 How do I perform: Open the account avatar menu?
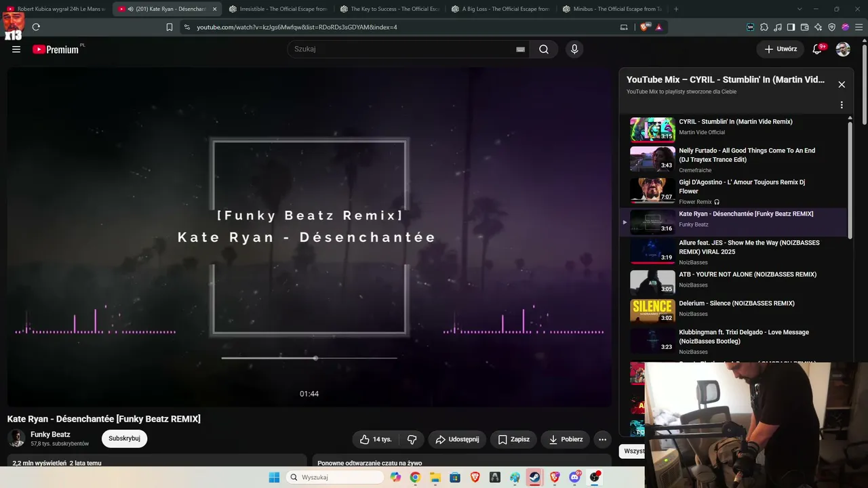coord(843,49)
